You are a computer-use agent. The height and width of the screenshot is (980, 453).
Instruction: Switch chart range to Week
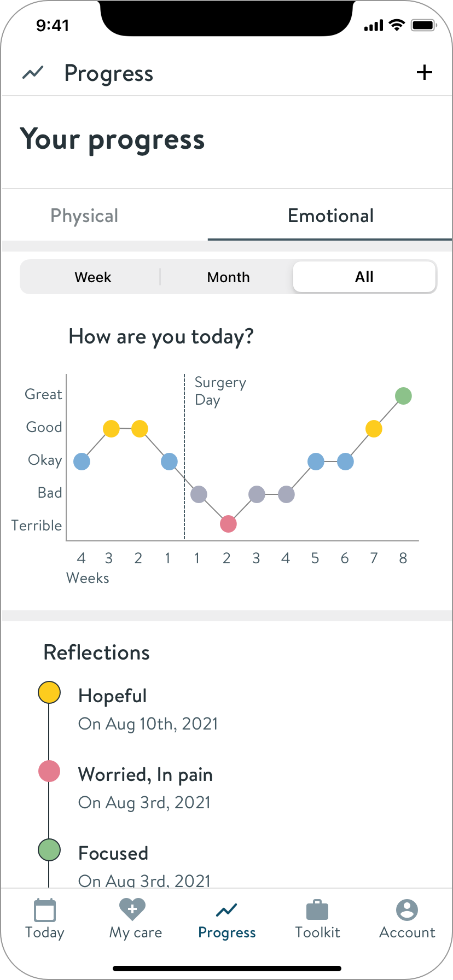click(x=93, y=277)
